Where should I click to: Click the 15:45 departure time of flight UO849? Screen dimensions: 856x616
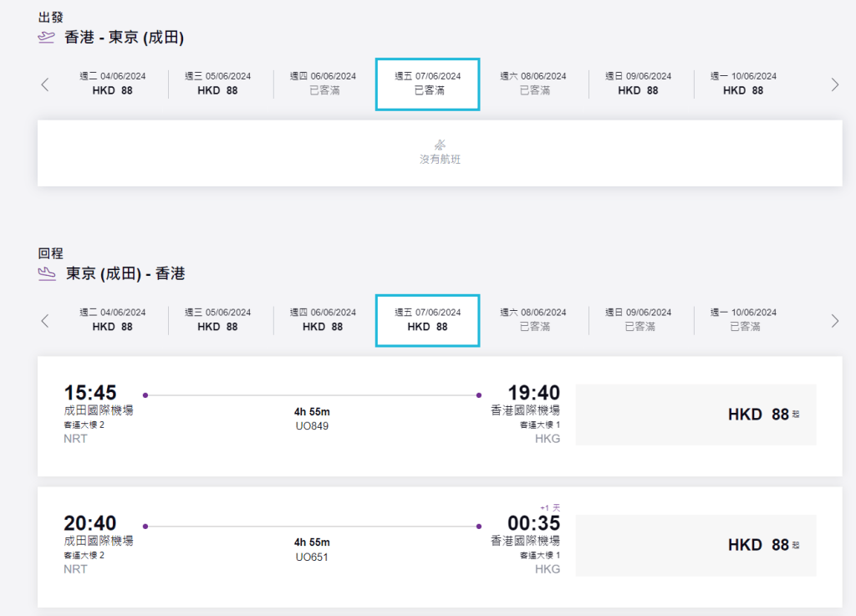click(x=90, y=393)
